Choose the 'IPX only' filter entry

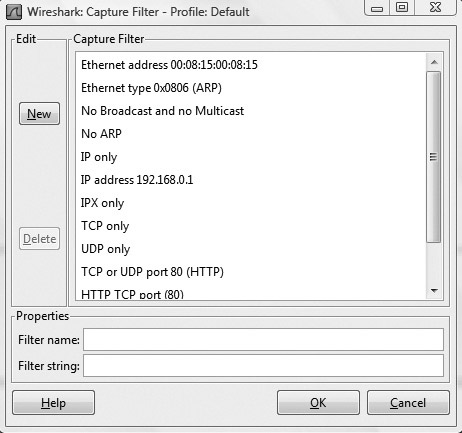(251, 203)
